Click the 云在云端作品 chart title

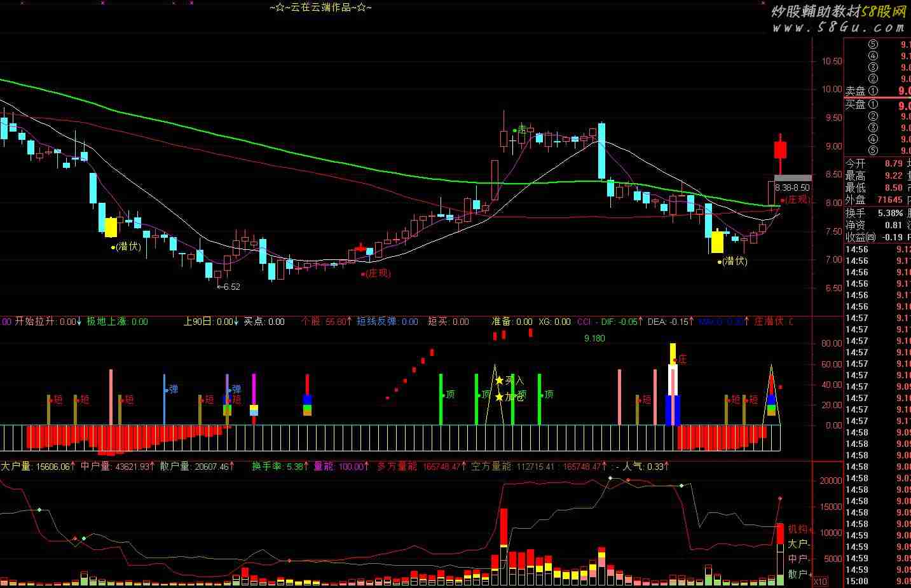[x=321, y=8]
